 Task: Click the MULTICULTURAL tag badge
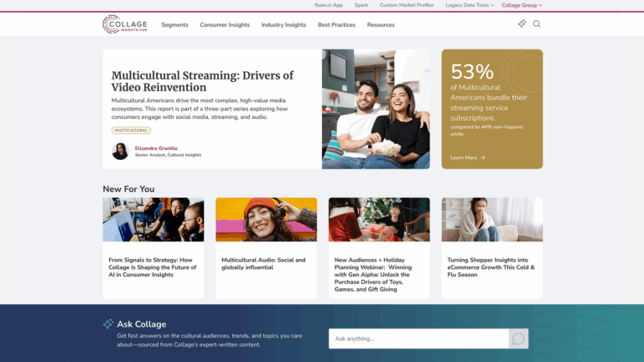pos(131,131)
